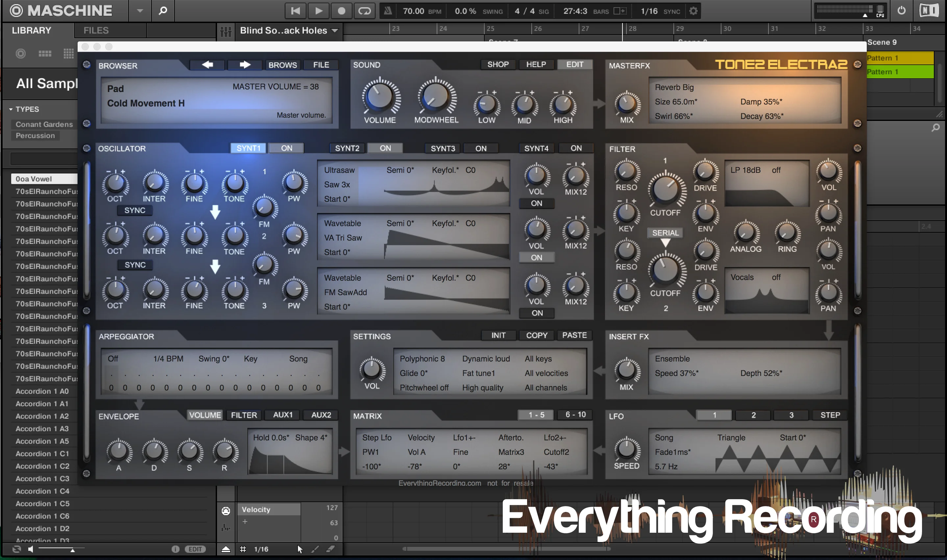Click the Maschine search icon
The height and width of the screenshot is (560, 947).
163,11
